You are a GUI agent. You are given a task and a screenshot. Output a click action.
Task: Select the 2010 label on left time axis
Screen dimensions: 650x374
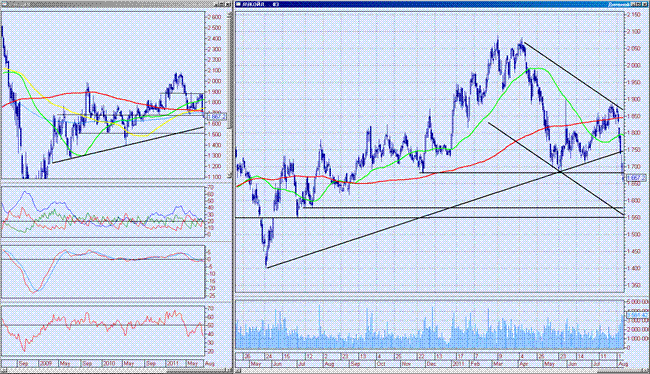click(x=109, y=364)
